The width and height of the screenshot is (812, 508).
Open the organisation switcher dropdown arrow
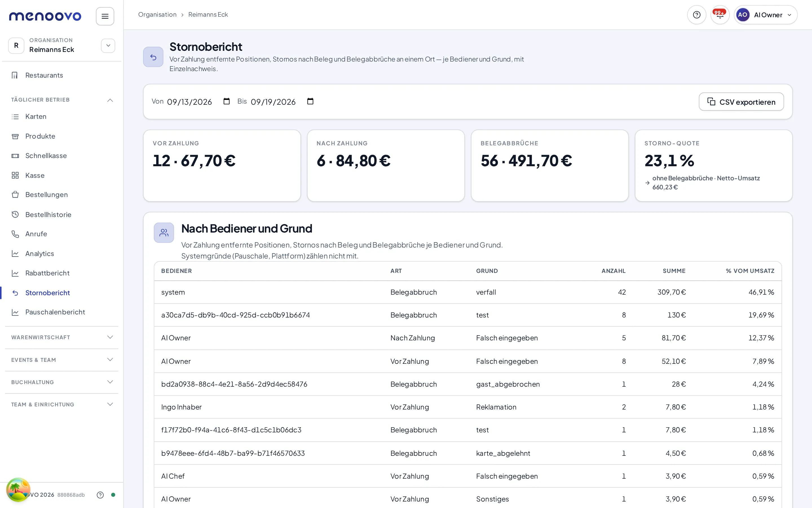pos(108,46)
